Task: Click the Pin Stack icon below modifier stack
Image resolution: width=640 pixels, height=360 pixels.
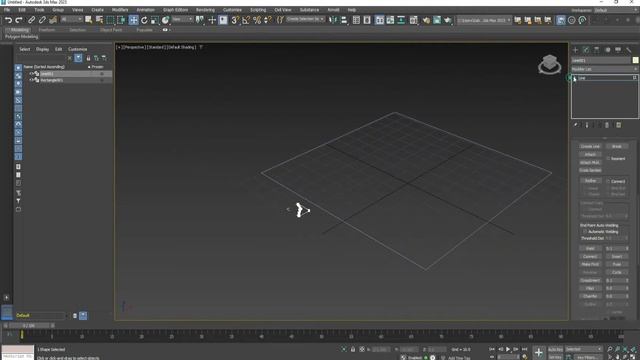Action: [576, 125]
